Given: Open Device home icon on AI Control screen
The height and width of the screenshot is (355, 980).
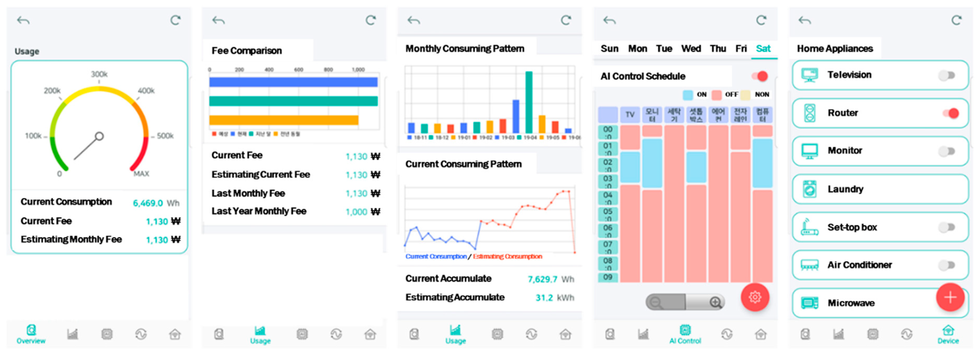Looking at the screenshot, I should pos(760,334).
